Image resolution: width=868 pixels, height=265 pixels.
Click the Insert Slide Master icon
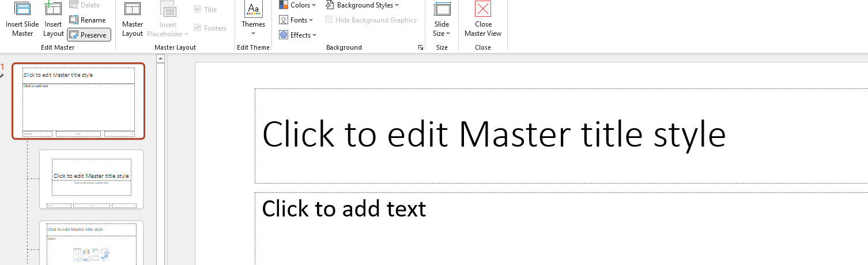coord(23,9)
